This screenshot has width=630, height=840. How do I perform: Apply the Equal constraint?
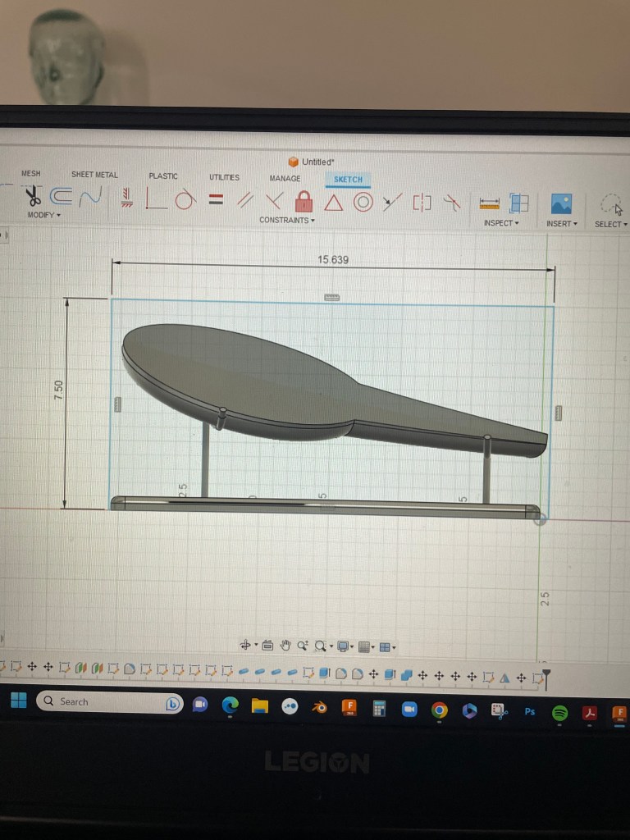point(216,199)
